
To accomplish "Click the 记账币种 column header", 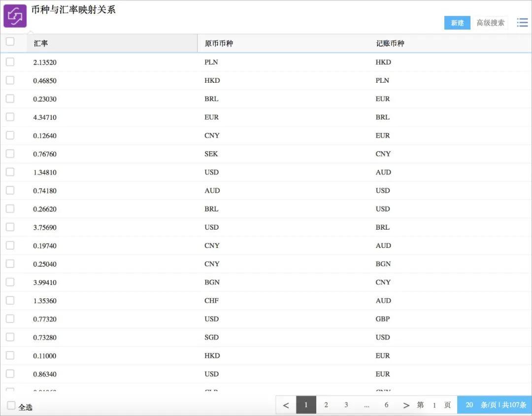I will (x=390, y=43).
